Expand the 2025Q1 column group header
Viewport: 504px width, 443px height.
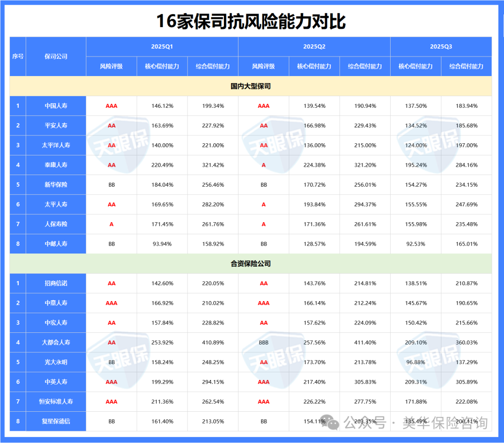click(x=161, y=46)
